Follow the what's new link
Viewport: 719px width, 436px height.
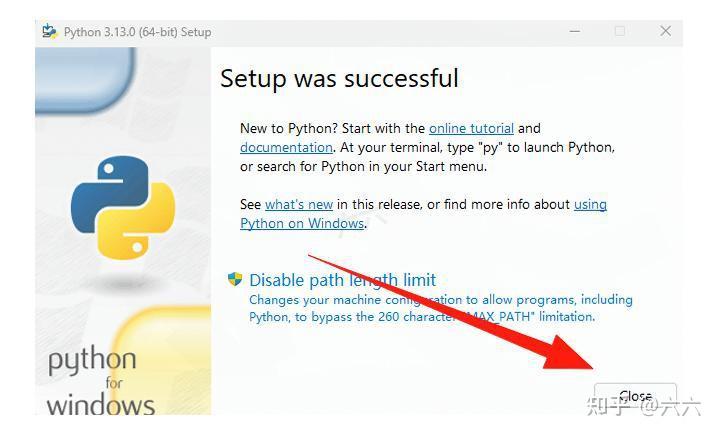click(298, 204)
